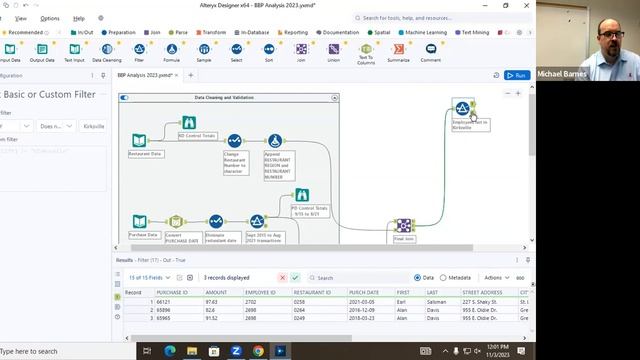Click the canvas horizontal scrollbar
640x360 pixels.
pyautogui.click(x=302, y=247)
